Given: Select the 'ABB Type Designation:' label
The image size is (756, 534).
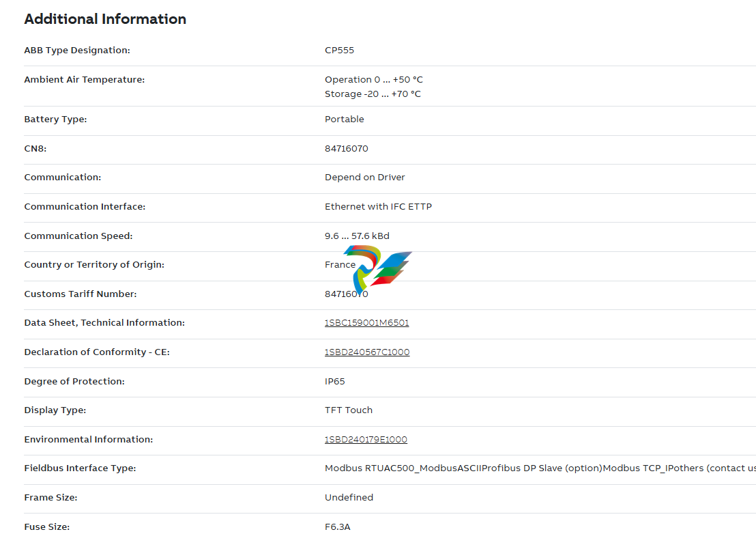Looking at the screenshot, I should 77,50.
